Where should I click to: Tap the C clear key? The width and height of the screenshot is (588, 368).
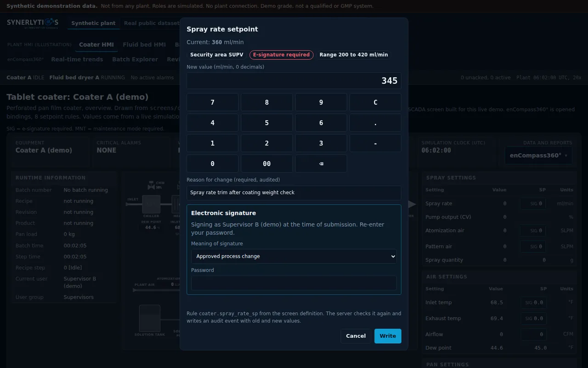click(375, 103)
